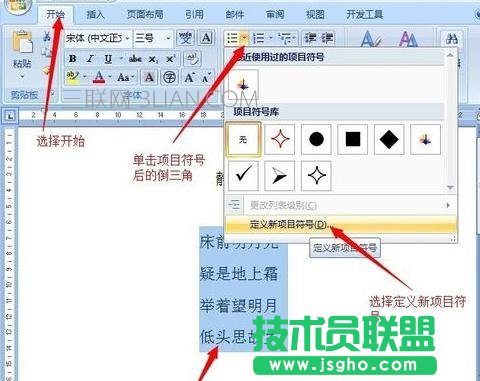The height and width of the screenshot is (381, 480).
Task: Select the 无 (none) bullet option
Action: [x=243, y=139]
